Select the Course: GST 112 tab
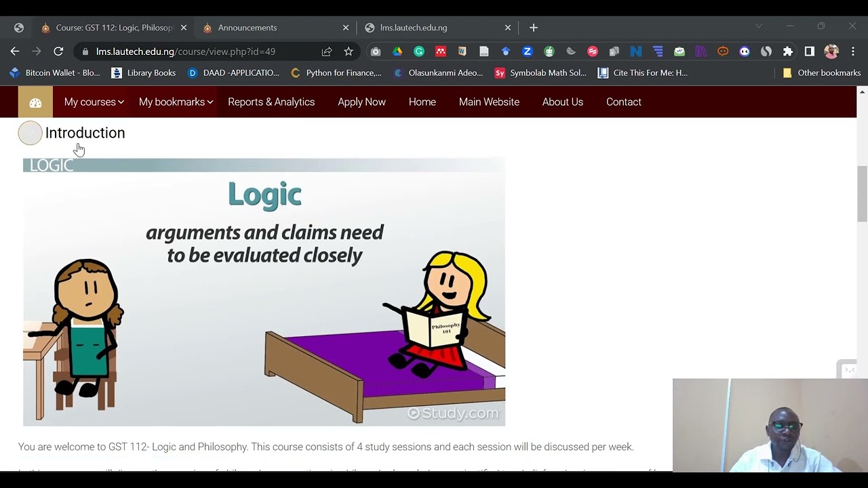 click(115, 28)
